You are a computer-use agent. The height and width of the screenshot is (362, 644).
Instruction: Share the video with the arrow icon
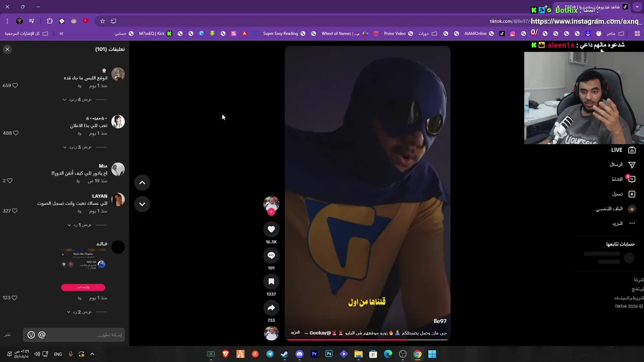271,308
